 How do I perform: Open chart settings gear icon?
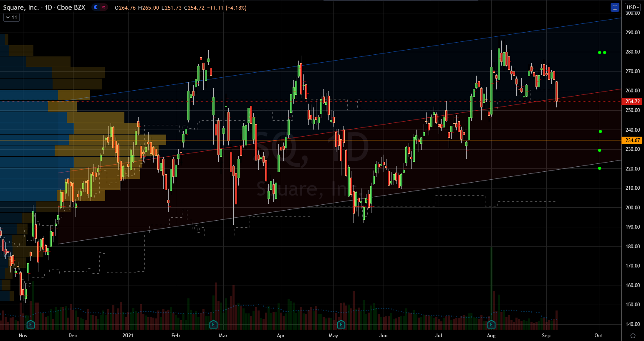tap(633, 336)
